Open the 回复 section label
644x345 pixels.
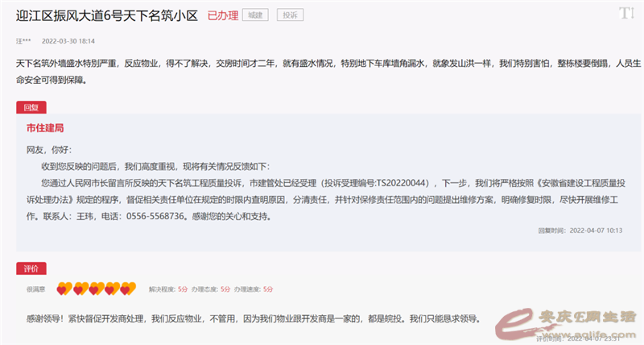pos(32,107)
